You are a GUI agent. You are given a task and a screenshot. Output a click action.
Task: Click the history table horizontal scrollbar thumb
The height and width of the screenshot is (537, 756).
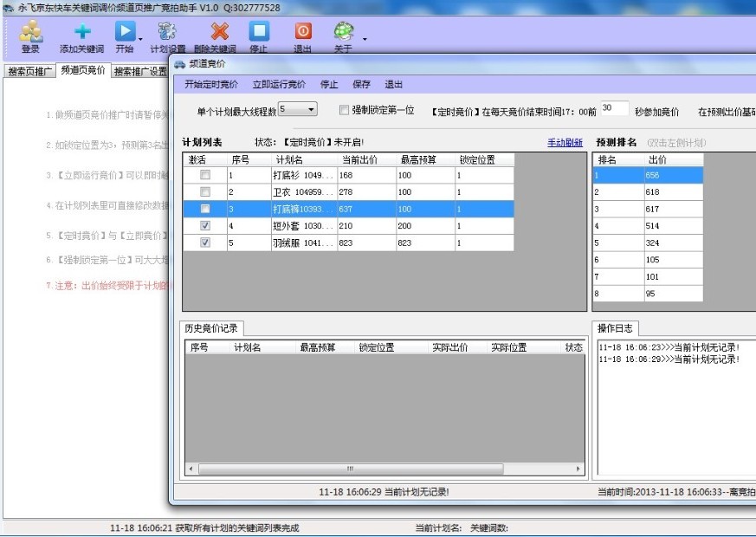(351, 469)
